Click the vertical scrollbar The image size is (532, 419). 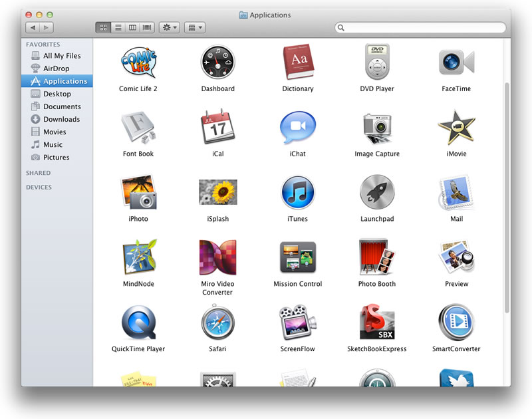tap(508, 200)
